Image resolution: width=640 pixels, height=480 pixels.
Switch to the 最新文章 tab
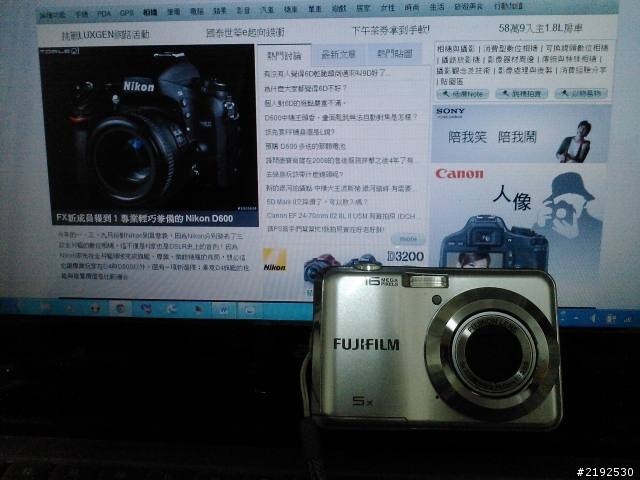[x=338, y=54]
